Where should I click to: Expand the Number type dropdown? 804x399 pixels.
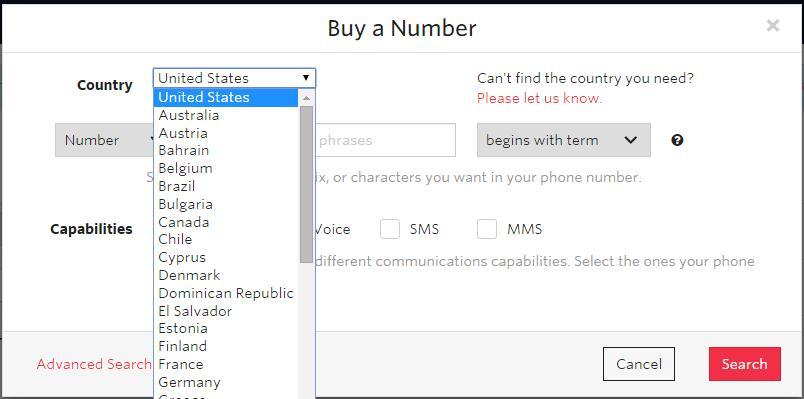click(x=105, y=140)
